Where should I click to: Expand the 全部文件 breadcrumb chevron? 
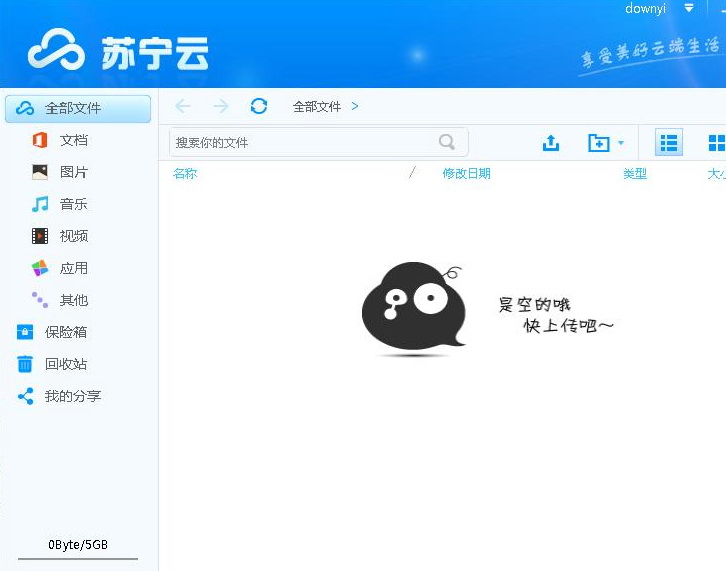pos(355,106)
